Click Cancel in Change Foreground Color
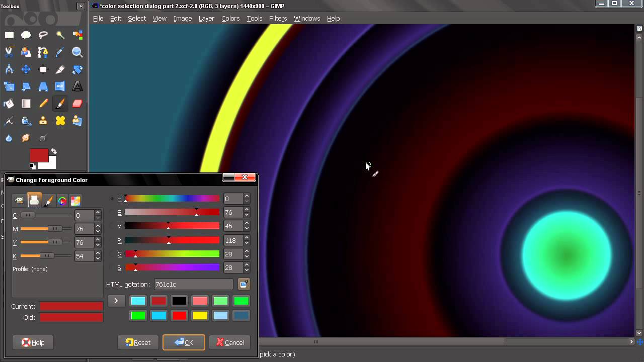 (230, 342)
